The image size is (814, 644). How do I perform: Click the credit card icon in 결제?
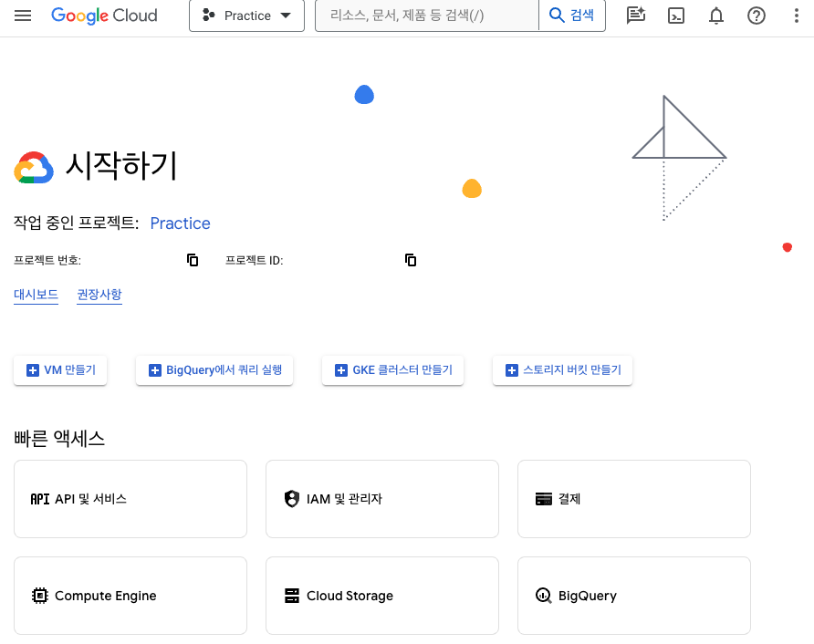pyautogui.click(x=544, y=499)
